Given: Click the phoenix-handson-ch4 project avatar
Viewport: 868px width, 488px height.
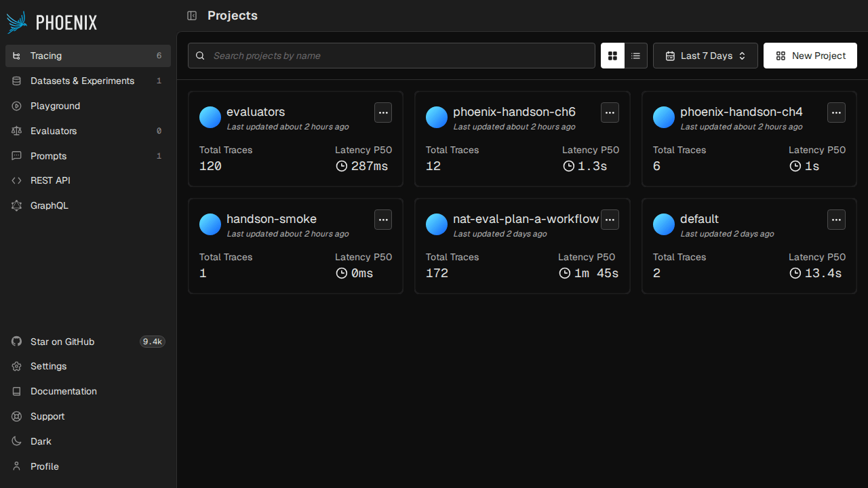Looking at the screenshot, I should coord(664,117).
